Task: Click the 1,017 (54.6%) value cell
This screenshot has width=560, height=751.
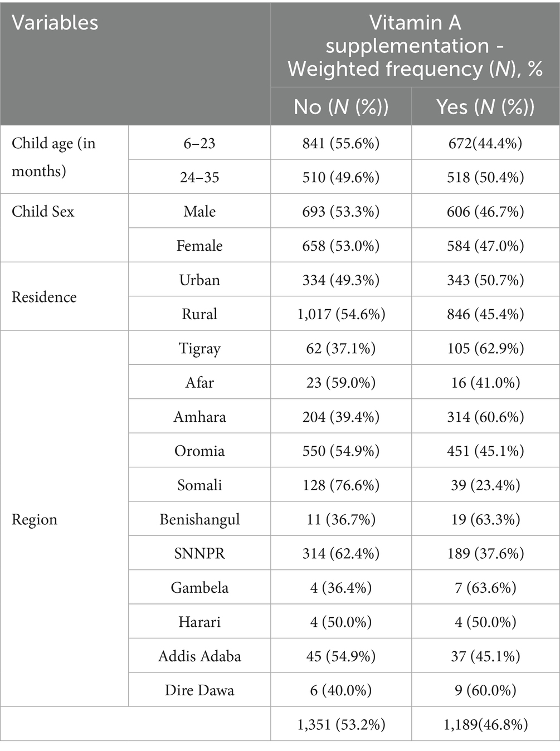Action: (x=341, y=314)
